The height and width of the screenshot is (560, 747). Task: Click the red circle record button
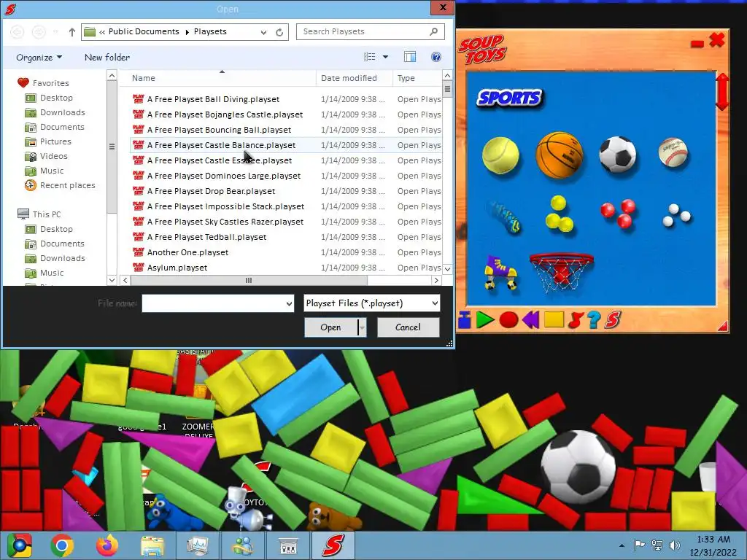point(508,319)
